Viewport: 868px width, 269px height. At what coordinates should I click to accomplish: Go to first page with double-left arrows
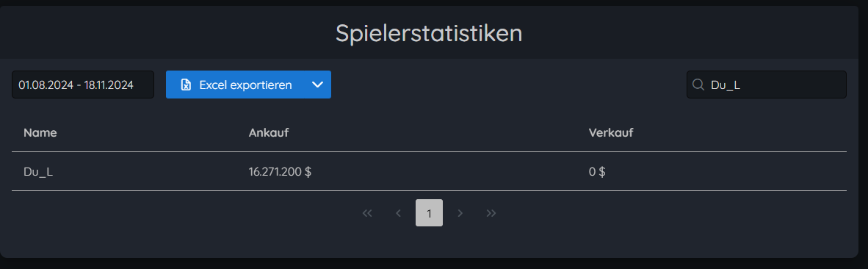[367, 213]
